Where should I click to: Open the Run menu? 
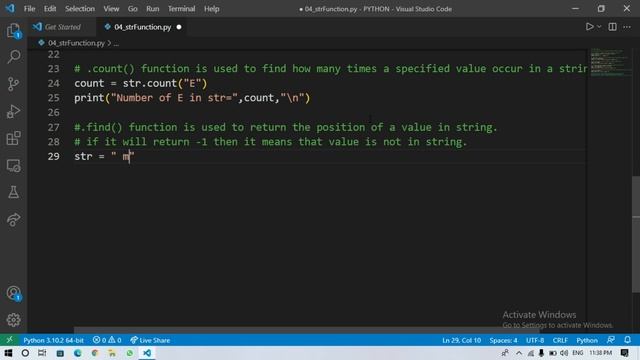pos(153,9)
